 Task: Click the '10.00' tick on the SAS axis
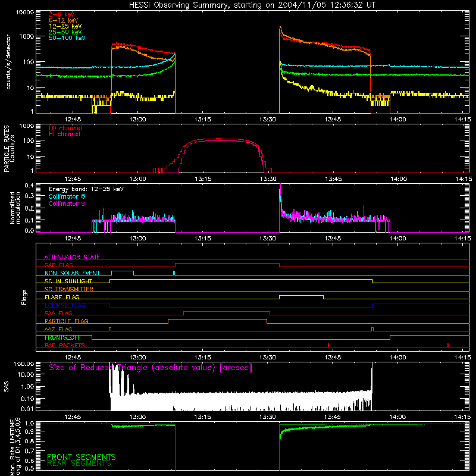(26, 374)
